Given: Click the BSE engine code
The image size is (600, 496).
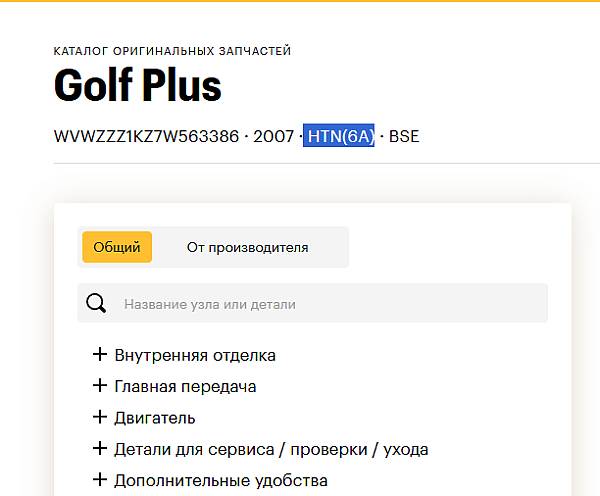Looking at the screenshot, I should click(404, 136).
